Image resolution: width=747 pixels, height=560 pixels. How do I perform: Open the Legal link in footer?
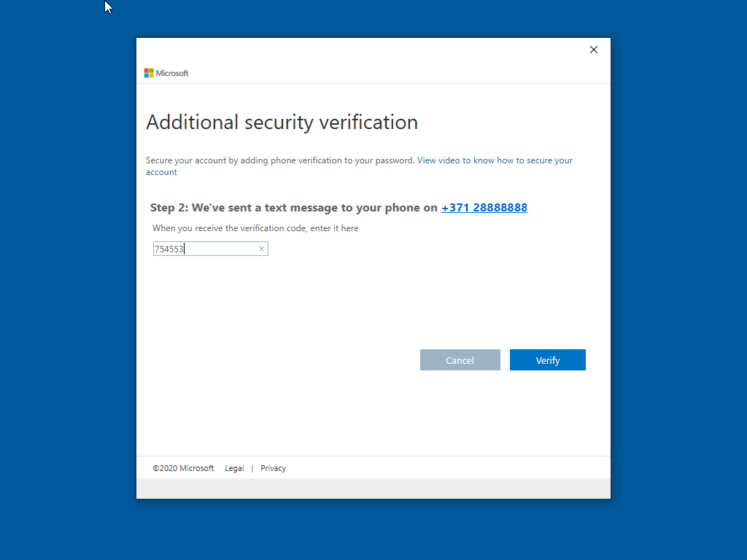(234, 468)
